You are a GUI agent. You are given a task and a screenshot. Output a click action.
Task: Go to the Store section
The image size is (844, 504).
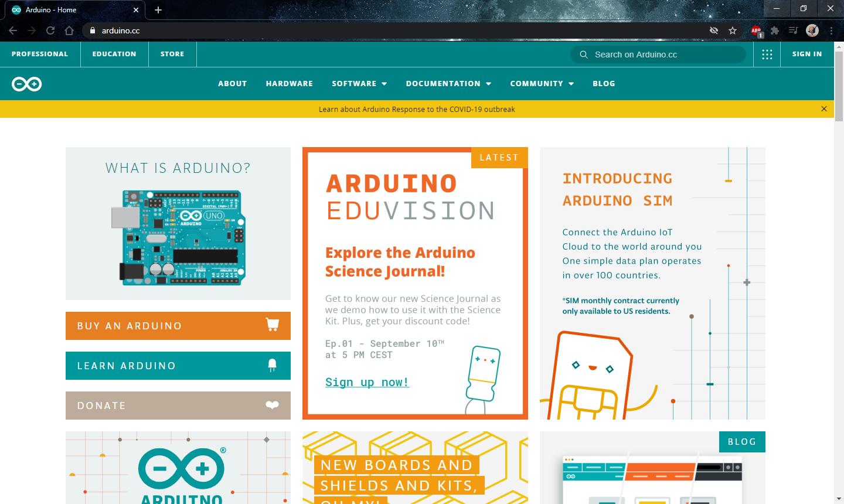coord(172,54)
